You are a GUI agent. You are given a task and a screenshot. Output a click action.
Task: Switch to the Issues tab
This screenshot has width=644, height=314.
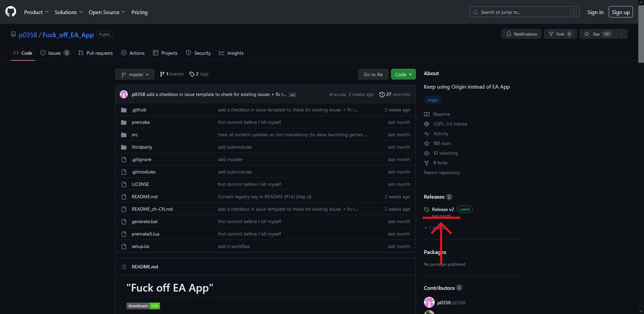tap(55, 53)
